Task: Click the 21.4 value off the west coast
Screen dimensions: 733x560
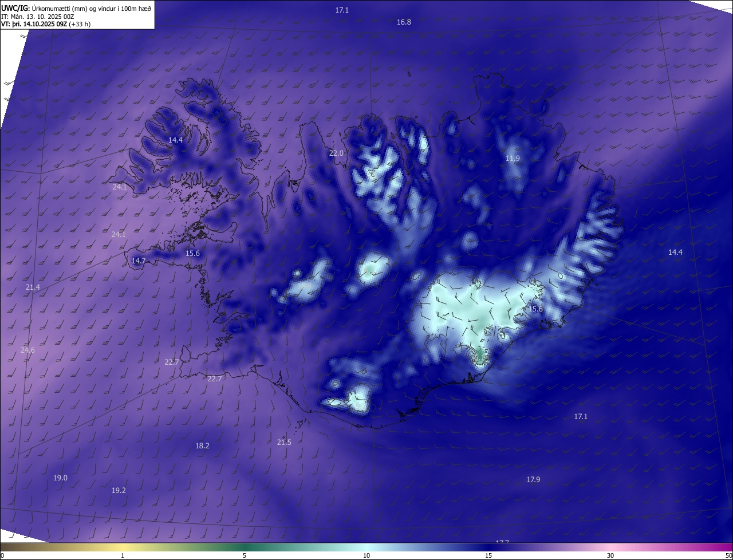Action: tap(33, 287)
